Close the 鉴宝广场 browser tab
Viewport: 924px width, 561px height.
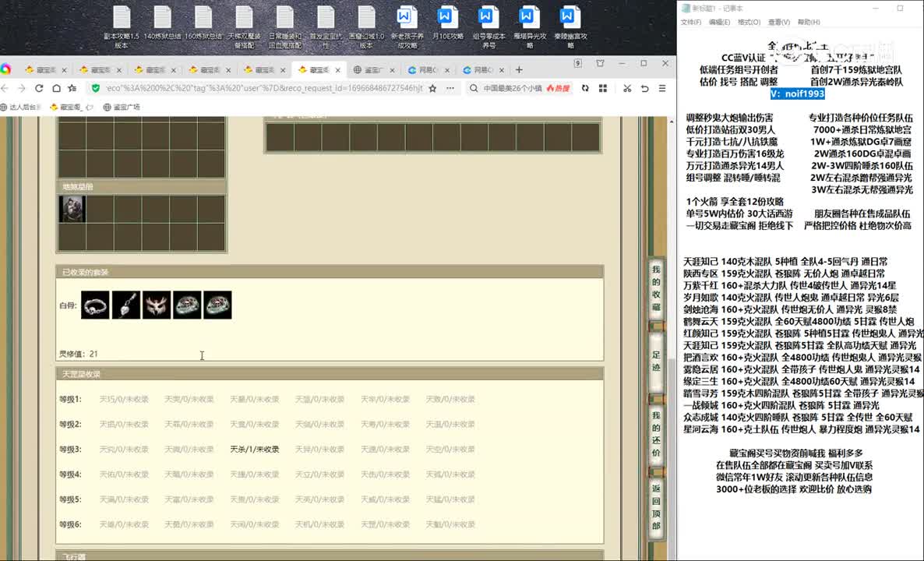[393, 69]
